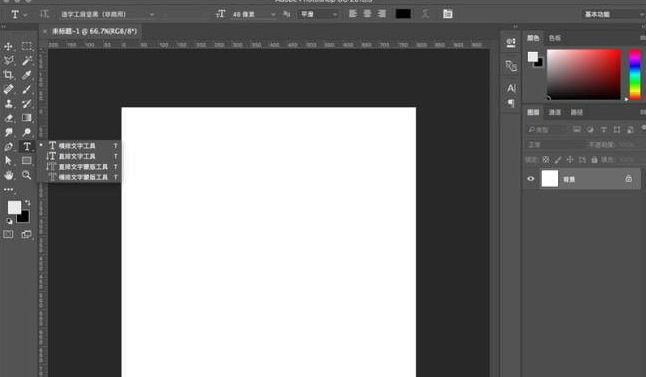Switch to the 色板 swatches tab

point(555,38)
